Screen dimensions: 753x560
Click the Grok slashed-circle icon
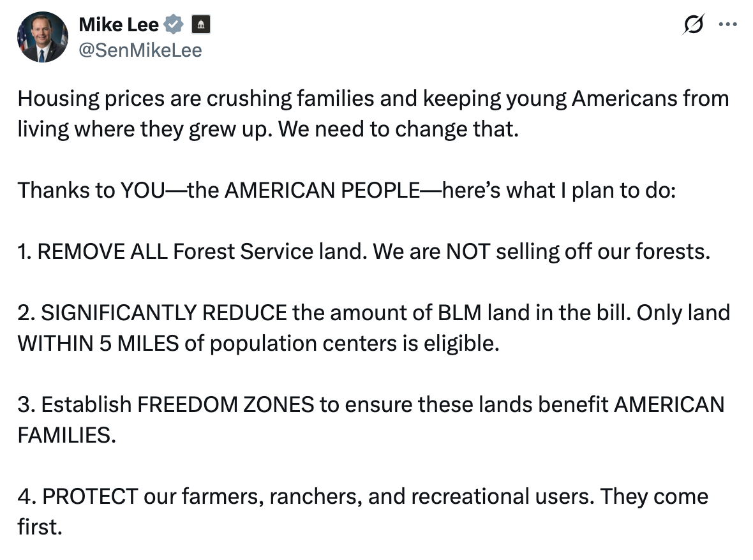click(x=693, y=26)
